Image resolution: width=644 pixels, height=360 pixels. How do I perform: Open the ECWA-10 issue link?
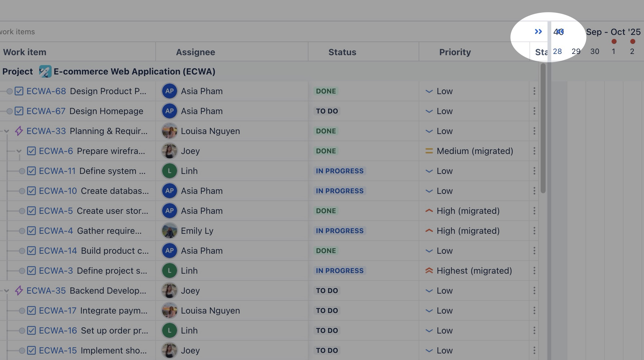[58, 191]
